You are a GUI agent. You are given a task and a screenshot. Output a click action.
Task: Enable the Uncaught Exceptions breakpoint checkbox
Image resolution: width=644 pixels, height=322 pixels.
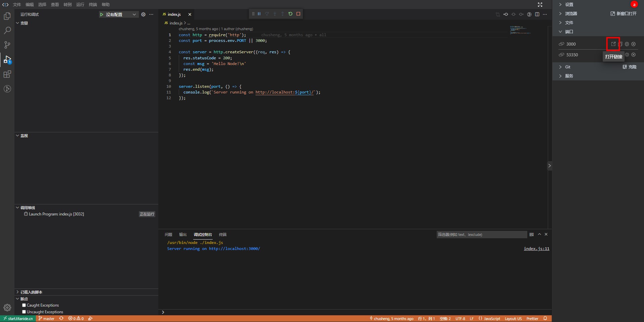(x=24, y=312)
